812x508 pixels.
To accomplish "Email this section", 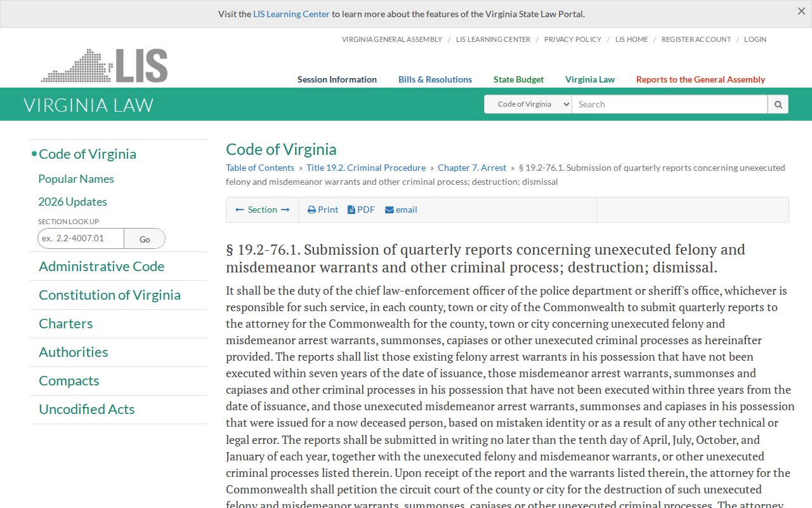I will tap(401, 210).
